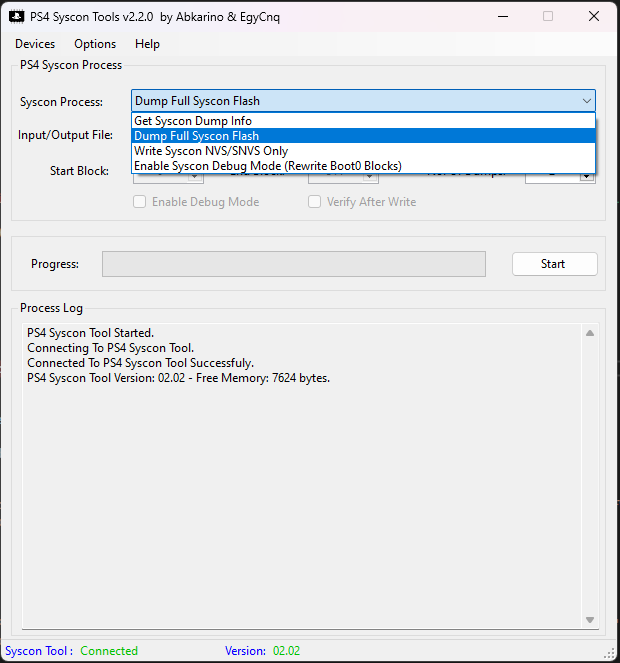The image size is (620, 663).
Task: Click the scroll down arrow in Process Log
Action: [x=590, y=620]
